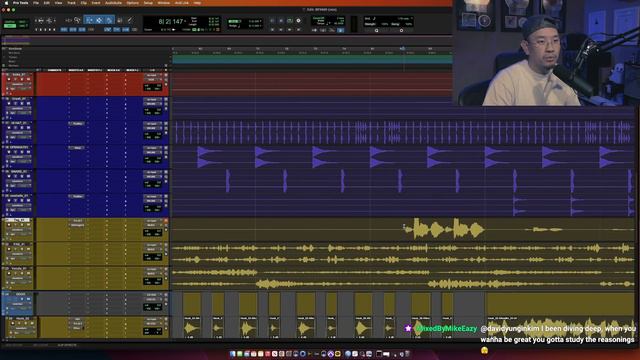
Task: Adjust the Swing slider knob
Action: (x=401, y=30)
